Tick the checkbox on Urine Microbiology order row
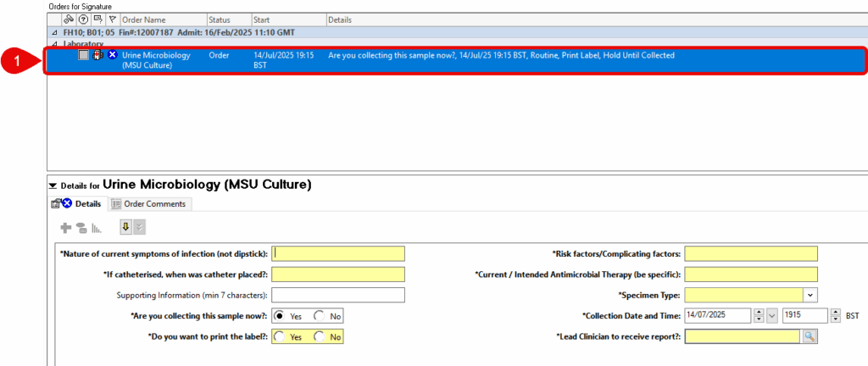 pyautogui.click(x=83, y=55)
